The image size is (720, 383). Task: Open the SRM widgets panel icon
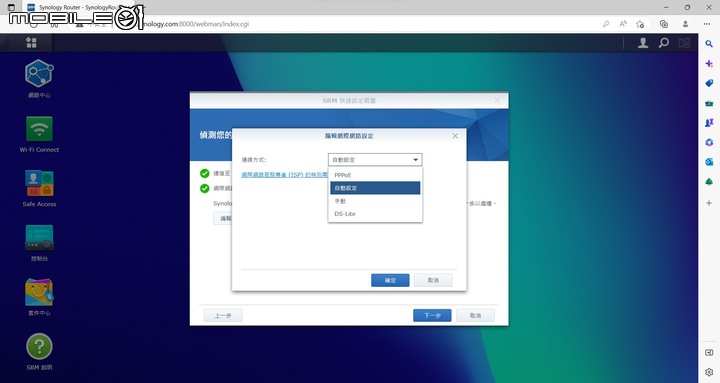(x=684, y=43)
